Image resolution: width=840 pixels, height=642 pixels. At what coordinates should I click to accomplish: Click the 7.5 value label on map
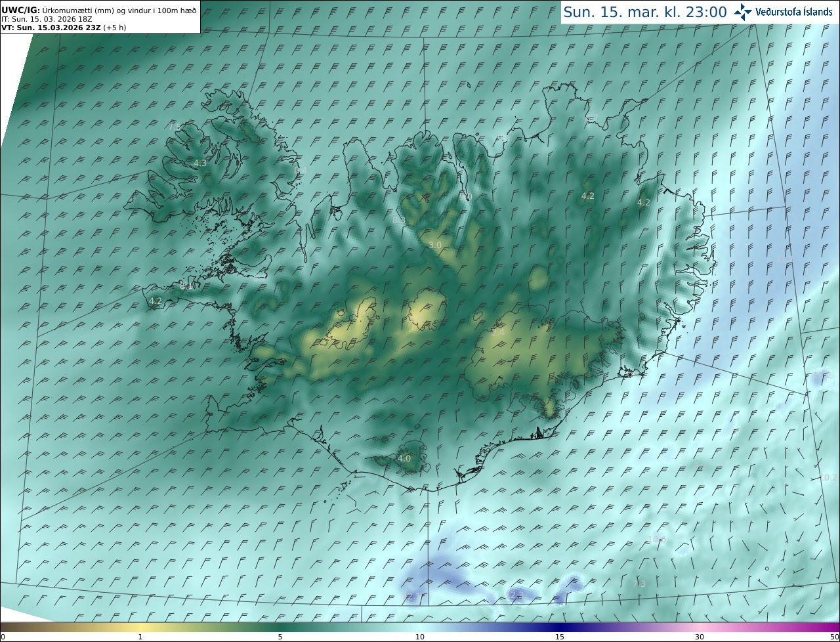point(174,127)
